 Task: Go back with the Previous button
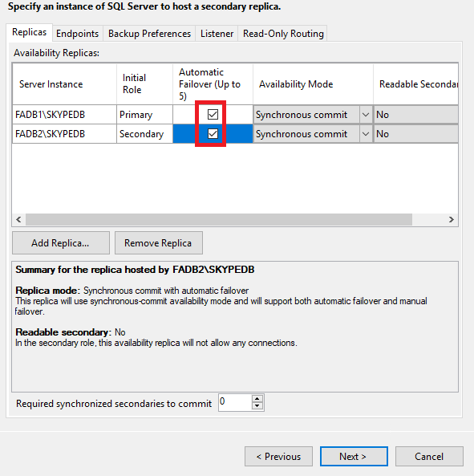click(278, 456)
